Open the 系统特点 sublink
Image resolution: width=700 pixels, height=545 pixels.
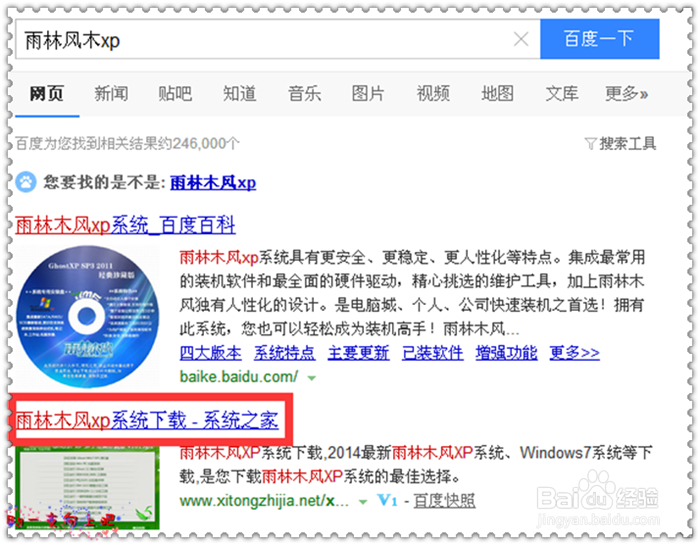coord(284,353)
